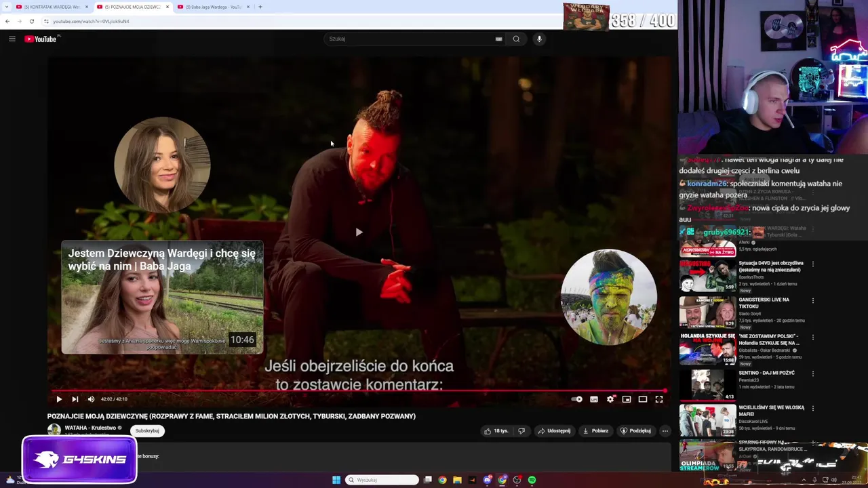The image size is (868, 488).
Task: Like the video, 18 tys.
Action: (496, 431)
